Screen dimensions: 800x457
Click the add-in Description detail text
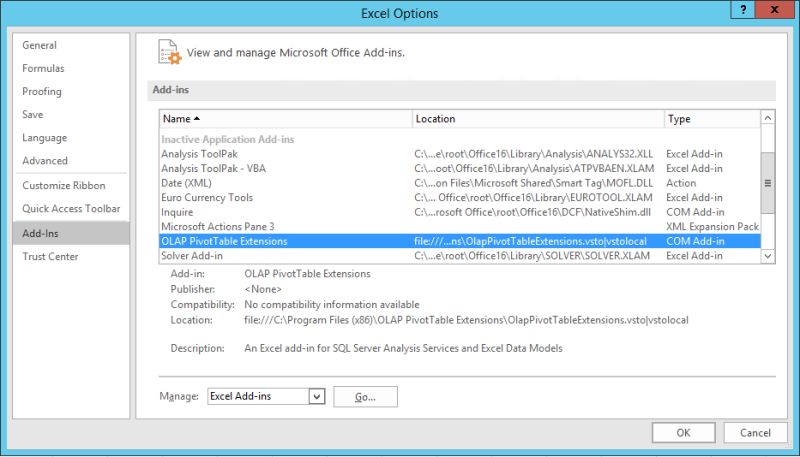(x=403, y=348)
